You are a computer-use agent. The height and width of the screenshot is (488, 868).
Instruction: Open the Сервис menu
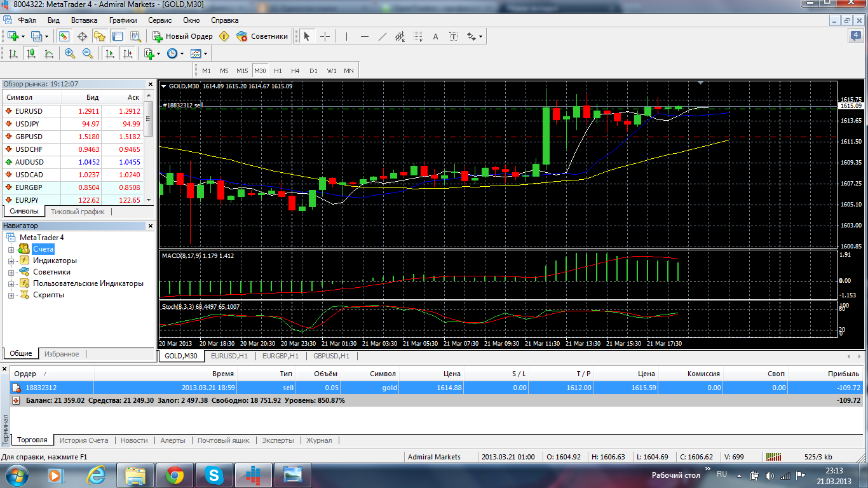coord(159,20)
